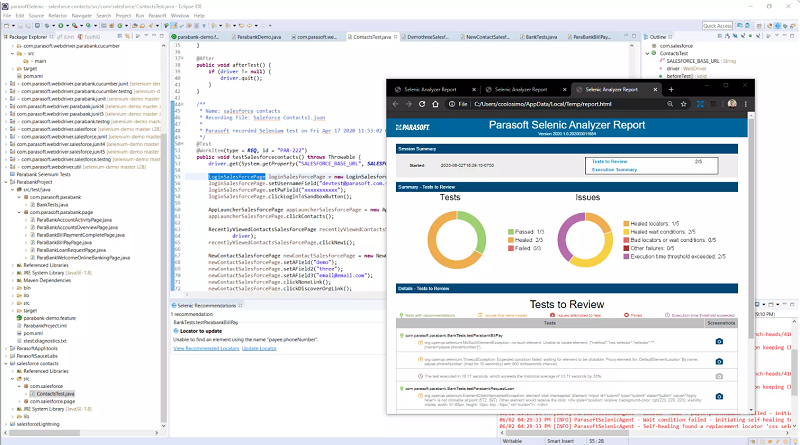Reload the Selenic report page in the browser
This screenshot has height=445, width=800.
coord(422,104)
